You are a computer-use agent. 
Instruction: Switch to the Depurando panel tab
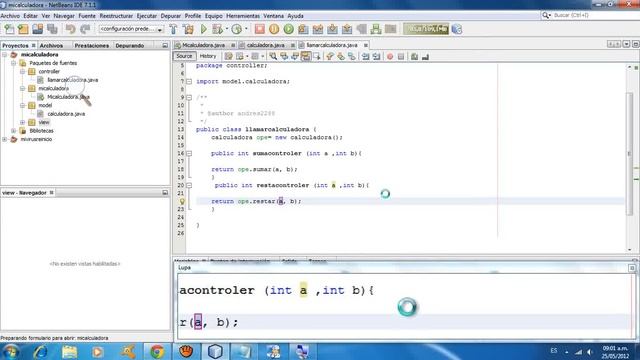pyautogui.click(x=129, y=46)
